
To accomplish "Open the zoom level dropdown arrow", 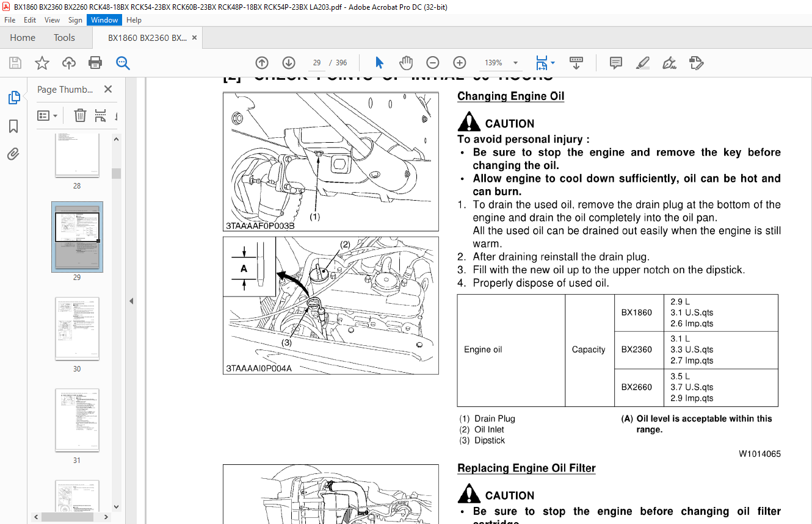I will (x=515, y=63).
